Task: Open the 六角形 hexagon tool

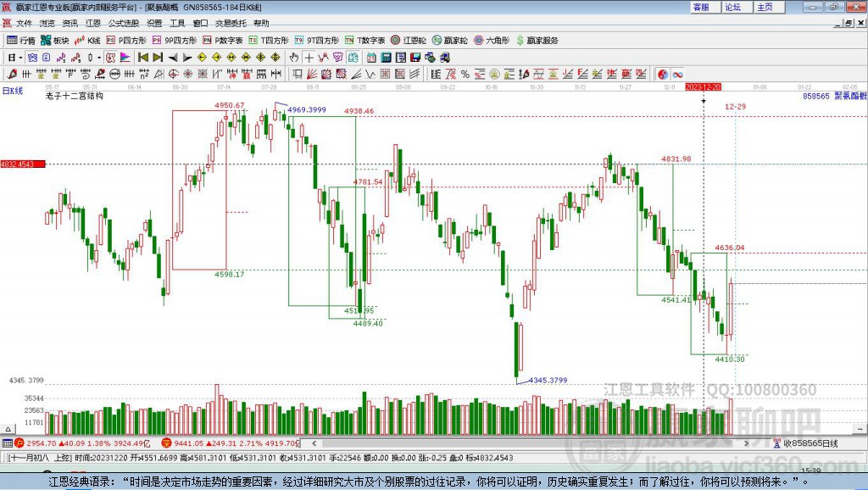Action: click(492, 41)
